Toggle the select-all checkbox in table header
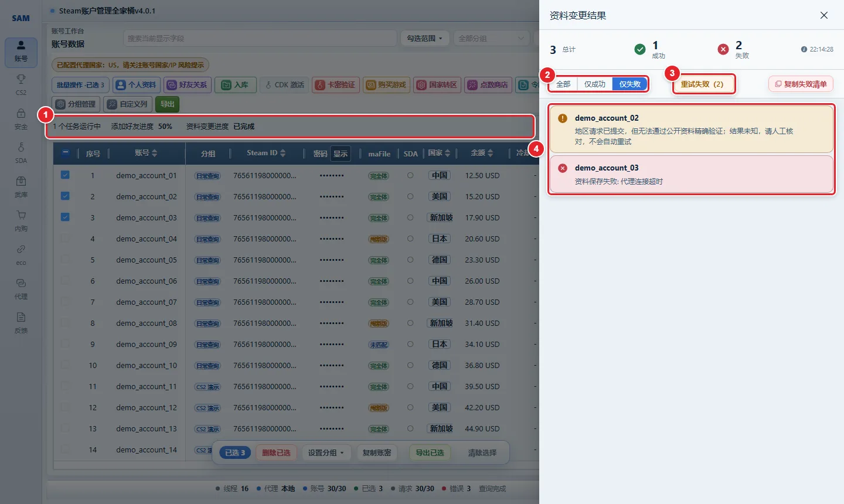844x504 pixels. coord(66,153)
